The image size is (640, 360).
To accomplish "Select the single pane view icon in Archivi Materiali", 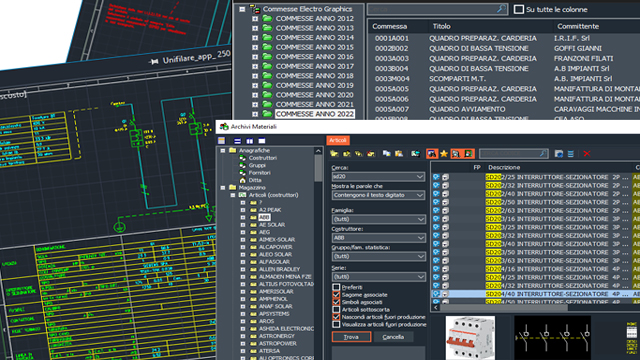I will [x=262, y=141].
